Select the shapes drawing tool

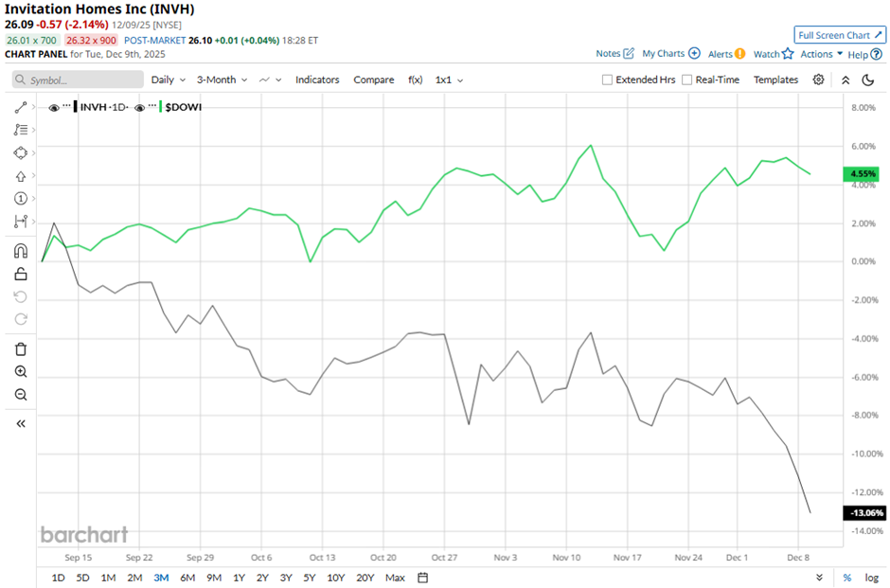click(21, 152)
